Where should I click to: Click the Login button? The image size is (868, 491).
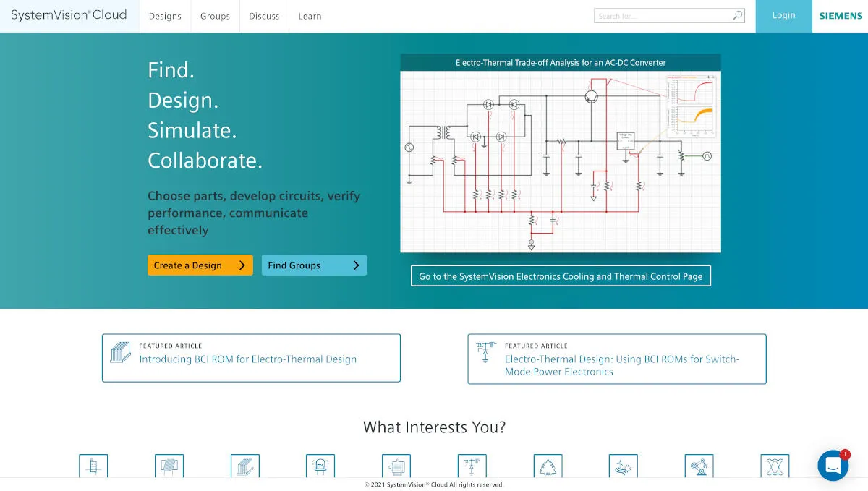[x=784, y=16]
